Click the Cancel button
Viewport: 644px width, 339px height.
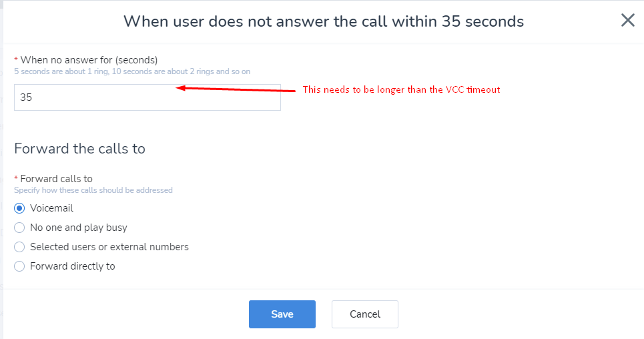pos(364,314)
